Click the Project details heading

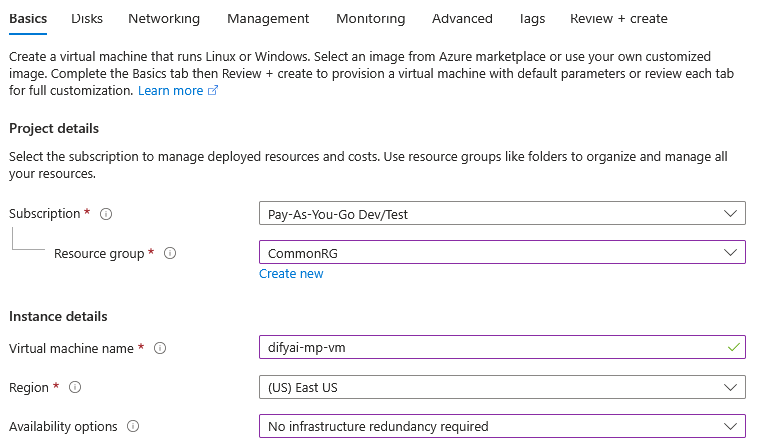coord(54,129)
